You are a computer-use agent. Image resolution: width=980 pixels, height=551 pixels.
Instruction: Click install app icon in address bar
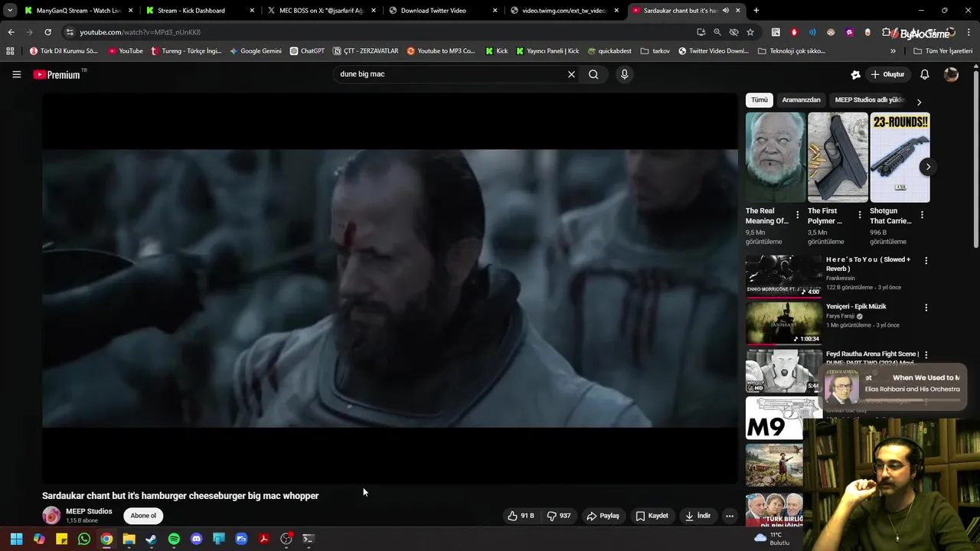coord(701,32)
